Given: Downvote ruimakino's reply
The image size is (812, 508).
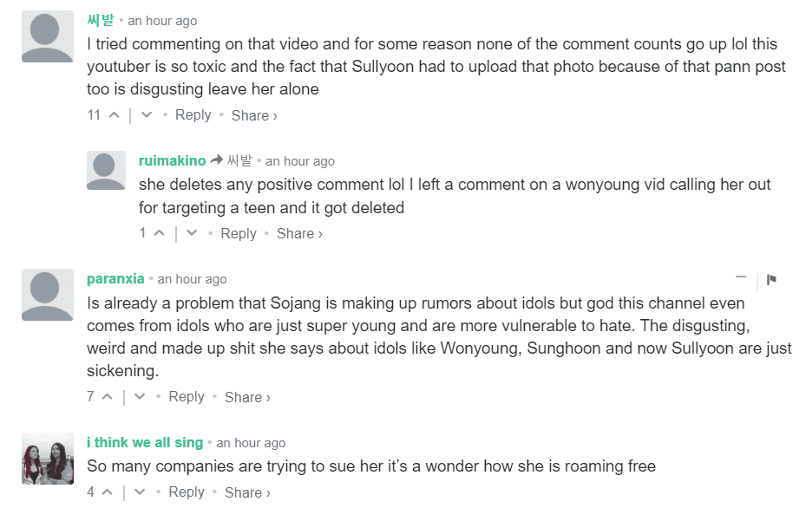Looking at the screenshot, I should tap(192, 233).
